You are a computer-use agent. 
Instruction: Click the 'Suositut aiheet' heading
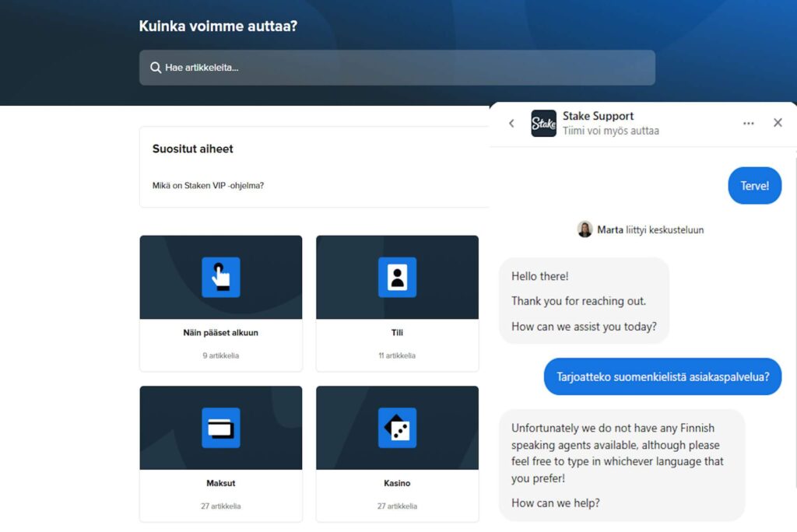click(192, 149)
